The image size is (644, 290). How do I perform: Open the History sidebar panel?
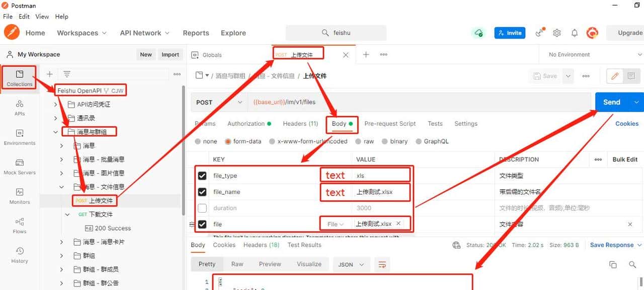point(20,255)
